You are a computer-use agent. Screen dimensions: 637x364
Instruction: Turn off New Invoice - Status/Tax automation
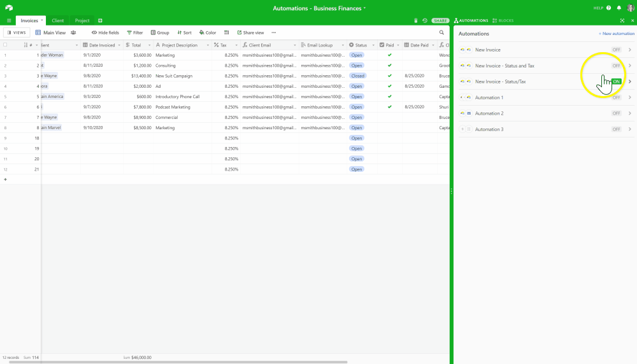pos(616,81)
